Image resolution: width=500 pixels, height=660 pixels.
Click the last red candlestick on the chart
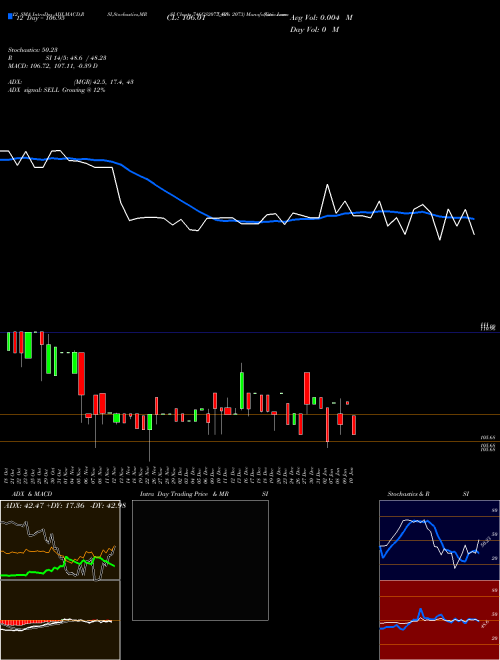(354, 425)
